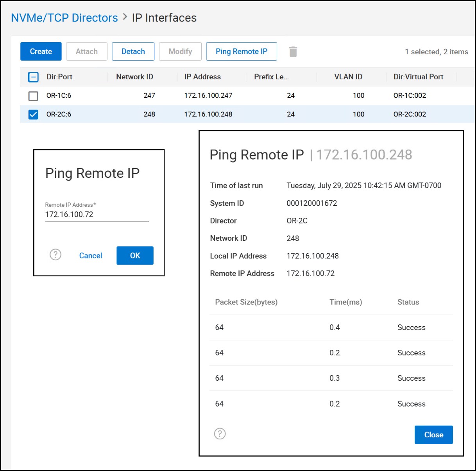Click the '1 selected, 2 items' status text

pos(437,52)
